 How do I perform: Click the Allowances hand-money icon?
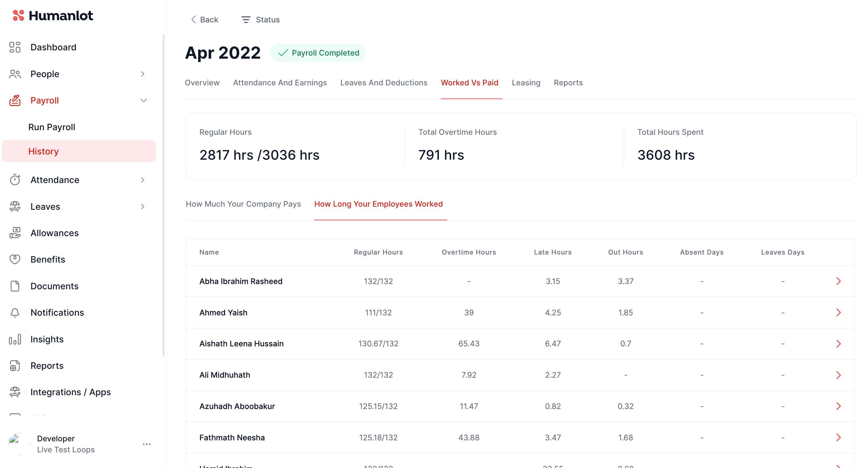point(15,233)
